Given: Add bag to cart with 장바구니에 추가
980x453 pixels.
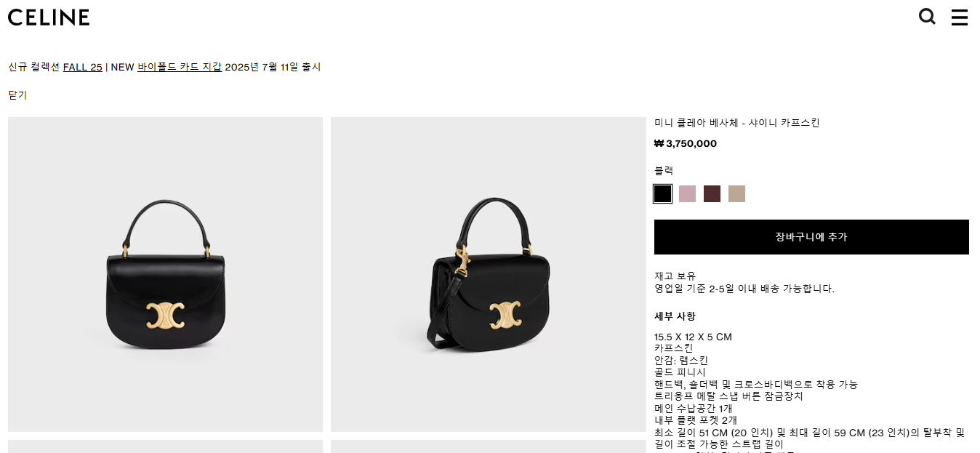Looking at the screenshot, I should coord(811,237).
